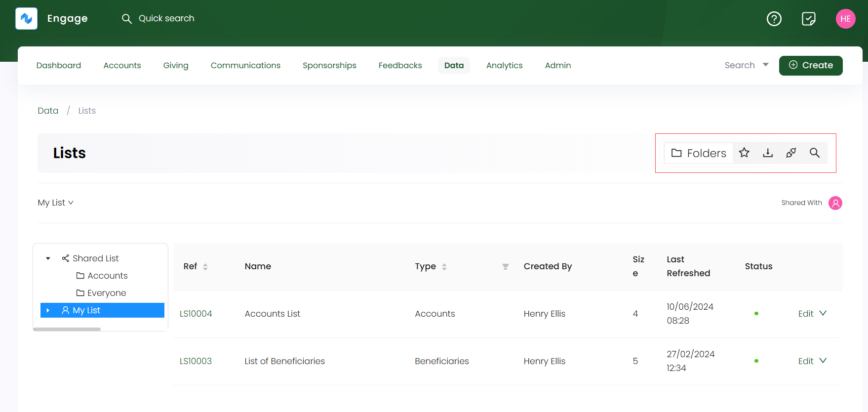Click the Accounts List name cell
Viewport: 868px width, 412px height.
click(x=273, y=314)
